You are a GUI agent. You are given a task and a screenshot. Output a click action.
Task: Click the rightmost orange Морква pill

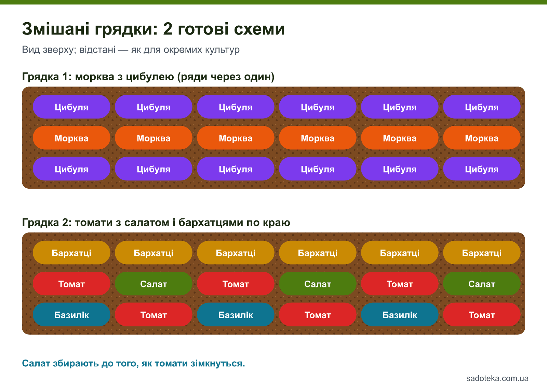pyautogui.click(x=482, y=138)
